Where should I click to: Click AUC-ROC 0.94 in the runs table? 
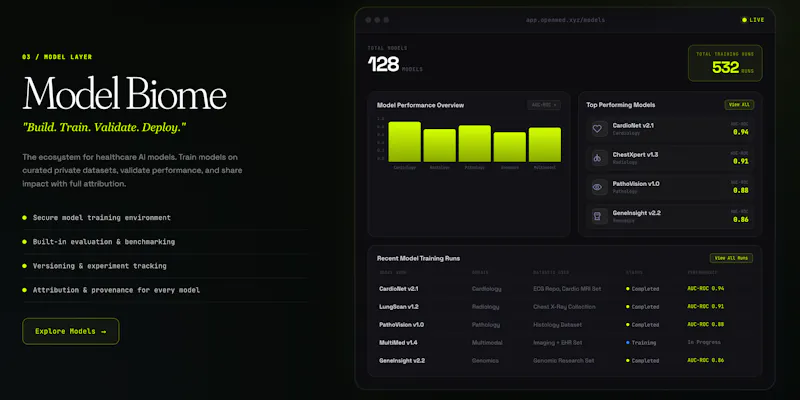[706, 288]
